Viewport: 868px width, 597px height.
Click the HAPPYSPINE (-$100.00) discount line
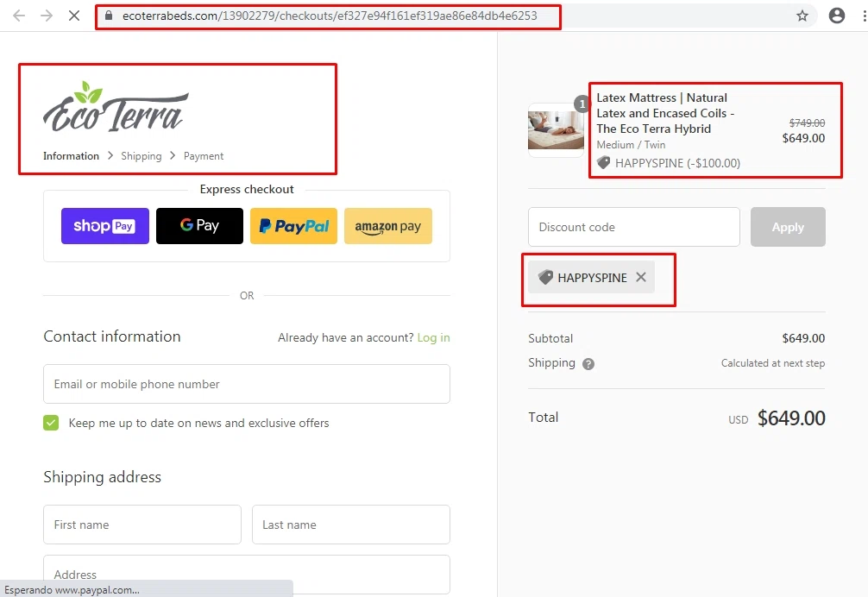pos(669,163)
